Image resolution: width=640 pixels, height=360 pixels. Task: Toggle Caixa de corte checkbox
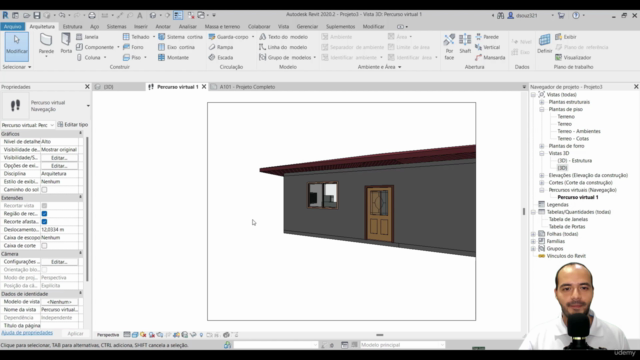click(44, 246)
